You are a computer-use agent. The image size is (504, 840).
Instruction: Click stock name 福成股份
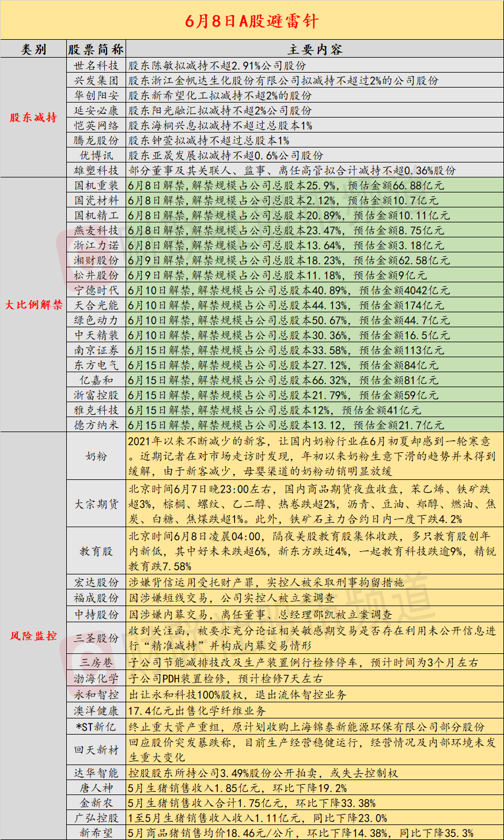tap(96, 598)
